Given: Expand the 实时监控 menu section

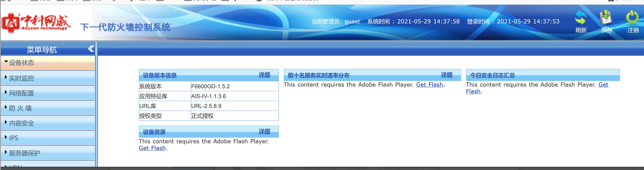Looking at the screenshot, I should pyautogui.click(x=21, y=78).
